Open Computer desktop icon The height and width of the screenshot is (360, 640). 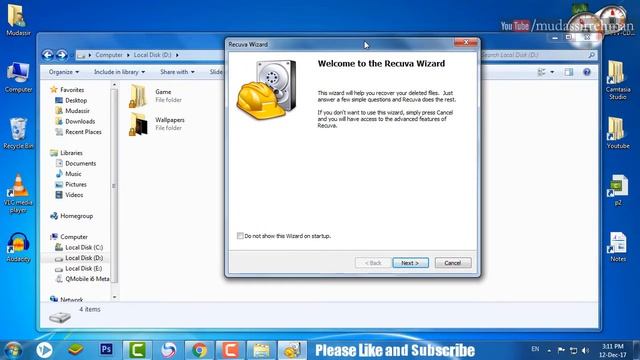(18, 78)
